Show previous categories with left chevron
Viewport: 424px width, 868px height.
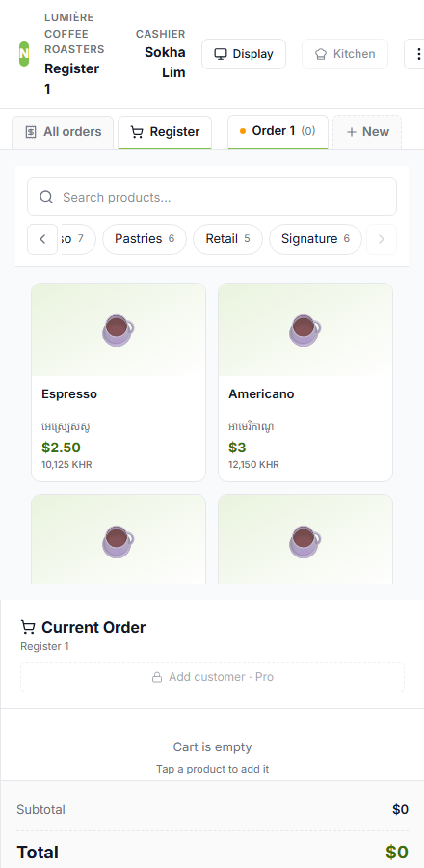pos(42,239)
